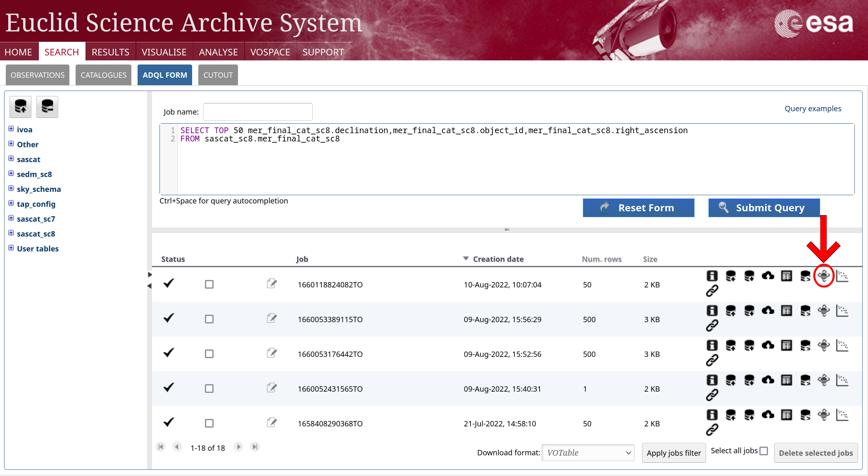Screen dimensions: 868x476
Task: Click chain link icon for job 1660053389115TO
Action: coord(712,326)
